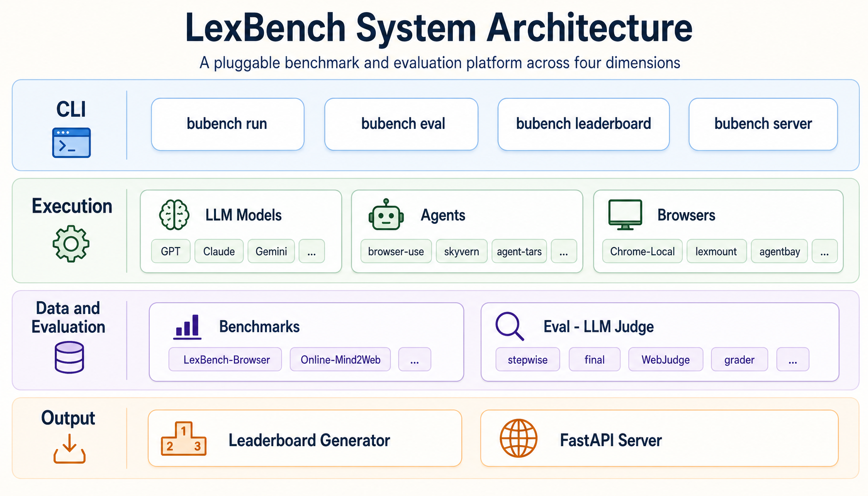Click the agent-tars chip
Image resolution: width=868 pixels, height=496 pixels.
pyautogui.click(x=519, y=251)
